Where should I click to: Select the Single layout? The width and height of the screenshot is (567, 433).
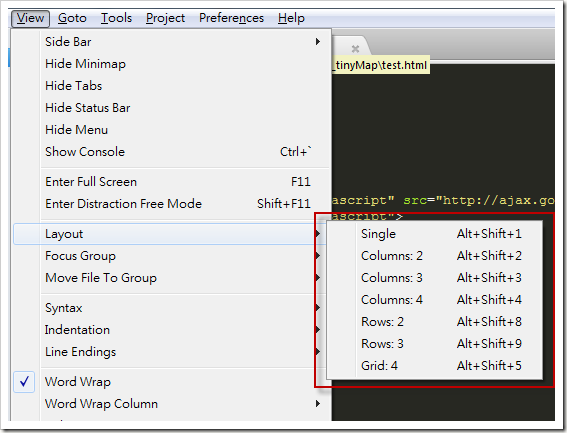(434, 234)
